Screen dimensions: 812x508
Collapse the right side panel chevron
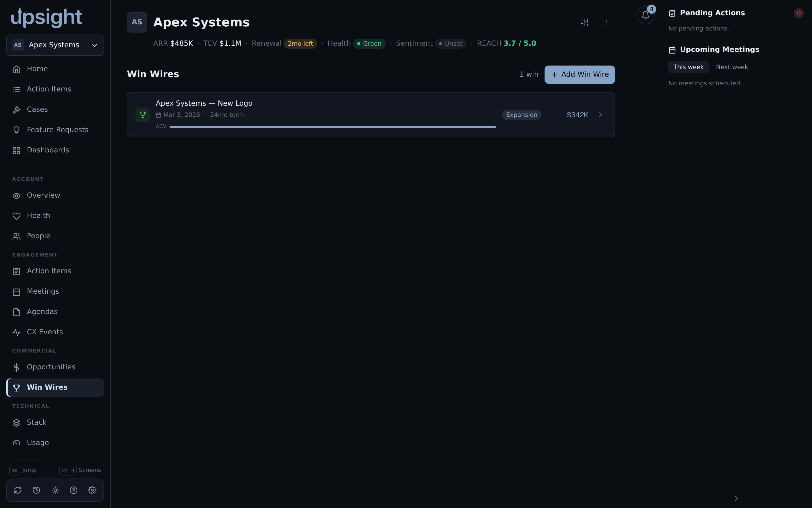[x=736, y=498]
